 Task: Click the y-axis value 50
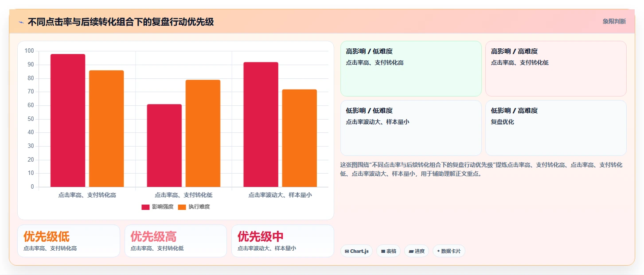coord(31,119)
